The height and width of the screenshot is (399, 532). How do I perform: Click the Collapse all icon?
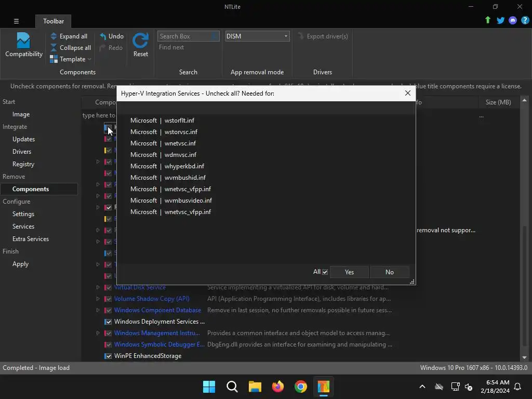point(54,47)
